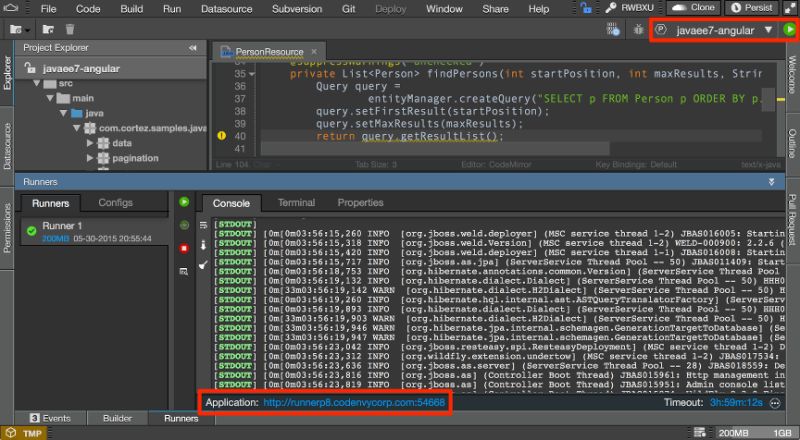Open the Permissions side tab

7,228
